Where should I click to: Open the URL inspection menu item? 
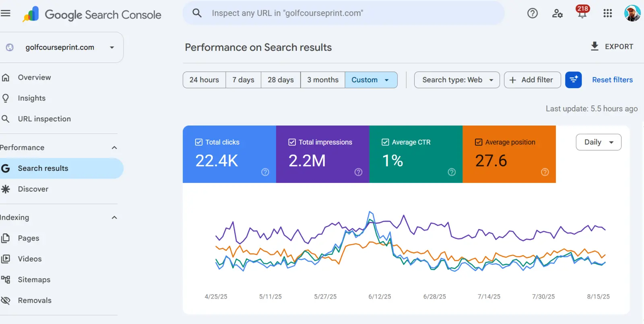tap(44, 119)
